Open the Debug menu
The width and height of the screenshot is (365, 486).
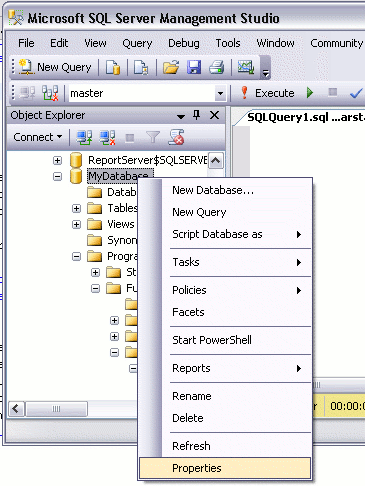pyautogui.click(x=184, y=43)
